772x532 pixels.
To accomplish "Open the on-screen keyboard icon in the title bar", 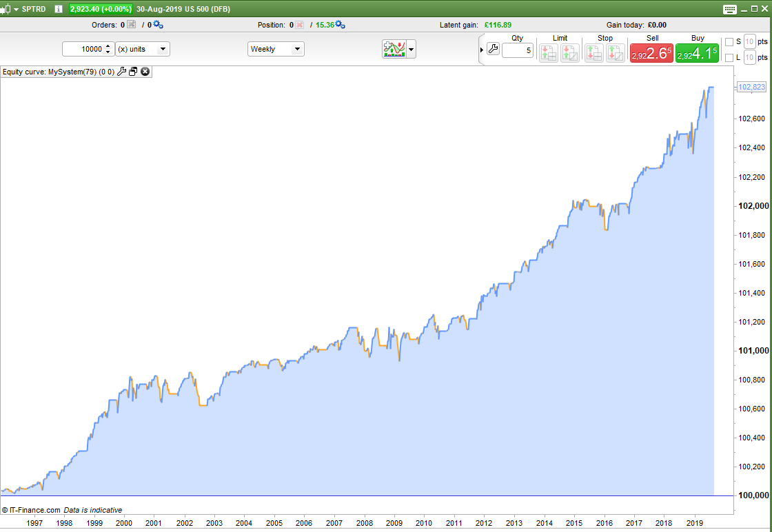I will tap(730, 10).
